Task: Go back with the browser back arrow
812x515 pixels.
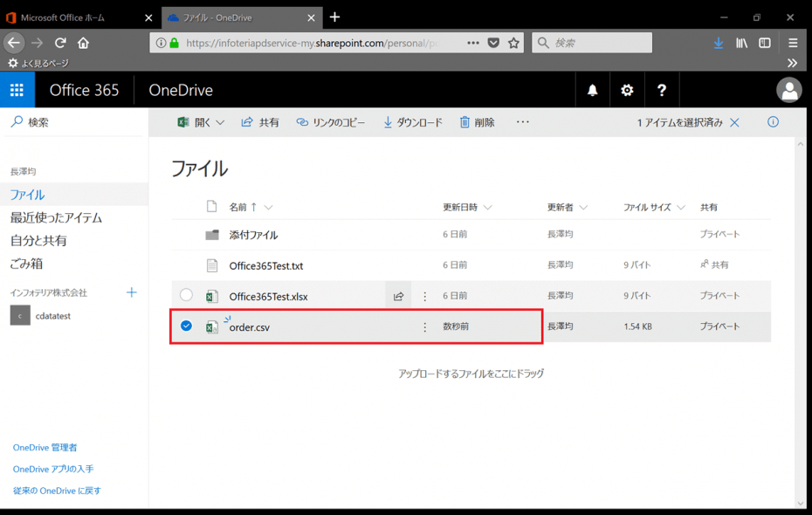Action: [14, 43]
